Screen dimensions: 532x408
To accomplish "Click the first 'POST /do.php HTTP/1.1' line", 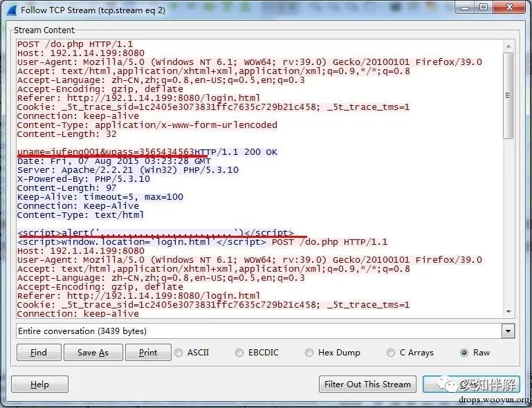I will (75, 44).
